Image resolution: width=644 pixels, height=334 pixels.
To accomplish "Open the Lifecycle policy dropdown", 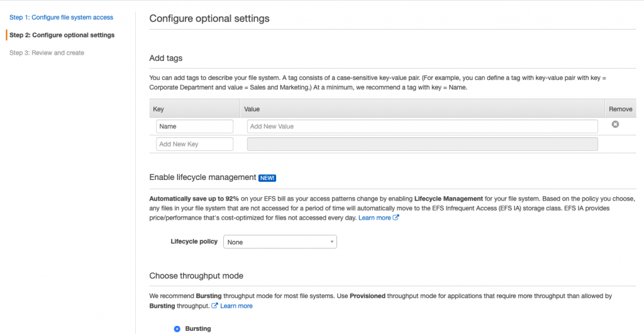I will 280,242.
